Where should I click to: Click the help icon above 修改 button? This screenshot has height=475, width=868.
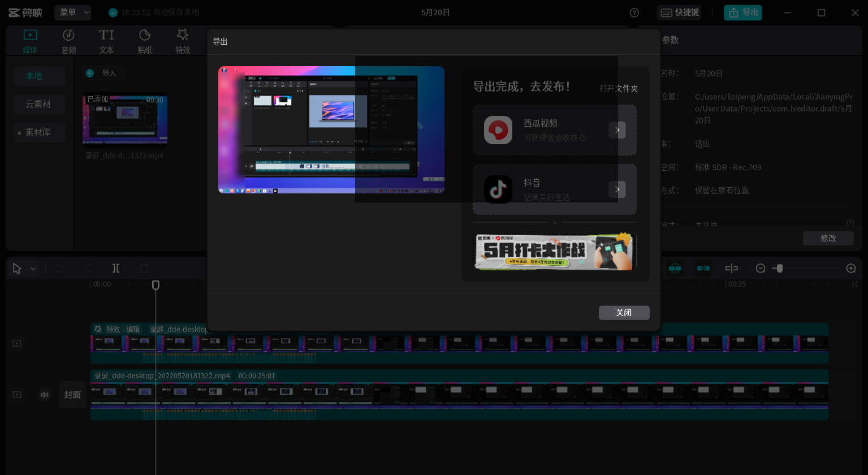850,223
